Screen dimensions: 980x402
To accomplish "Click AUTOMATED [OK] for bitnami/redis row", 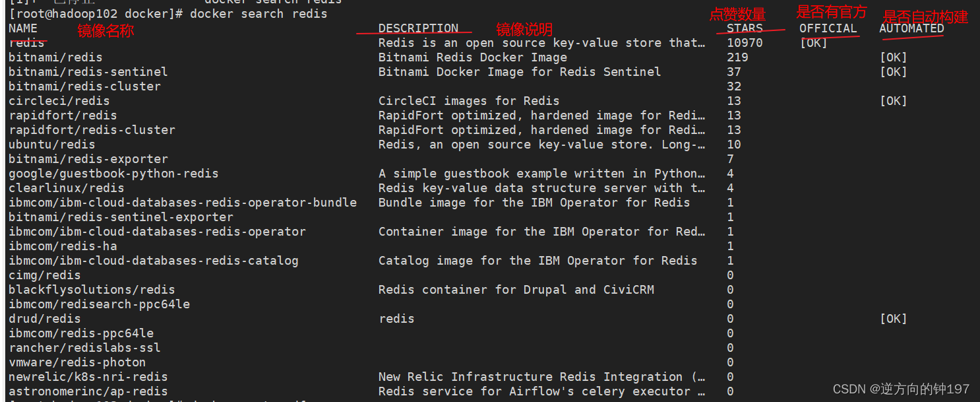I will (894, 57).
